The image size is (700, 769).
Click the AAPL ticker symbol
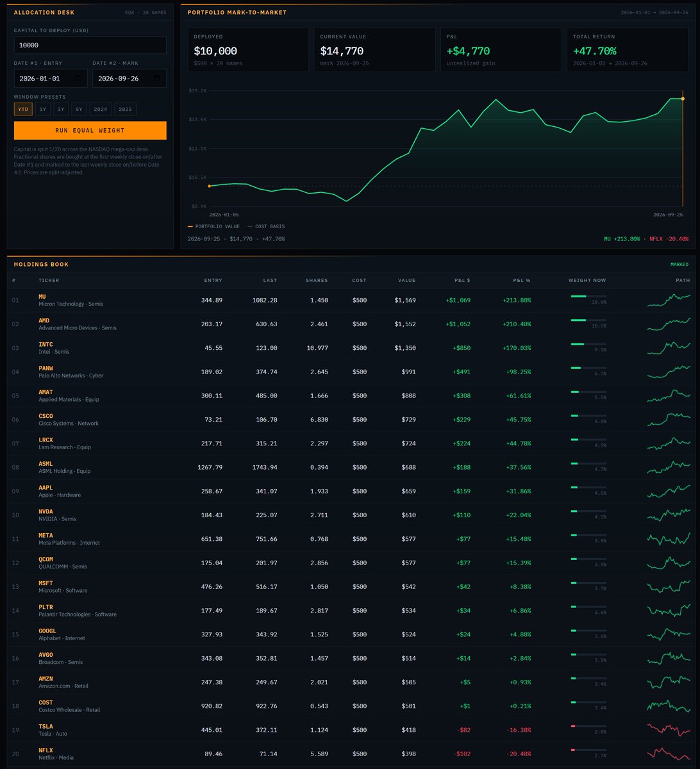point(46,488)
